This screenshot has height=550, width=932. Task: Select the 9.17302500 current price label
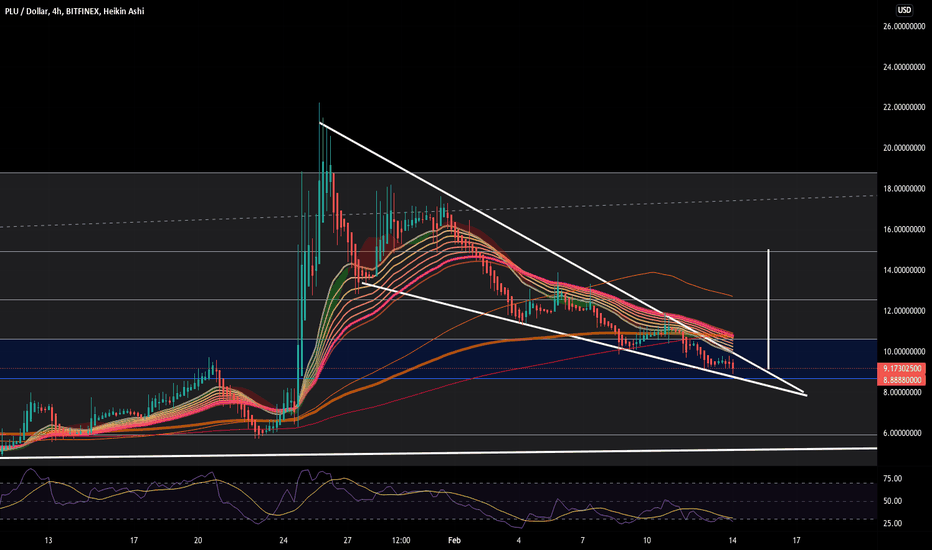click(902, 369)
